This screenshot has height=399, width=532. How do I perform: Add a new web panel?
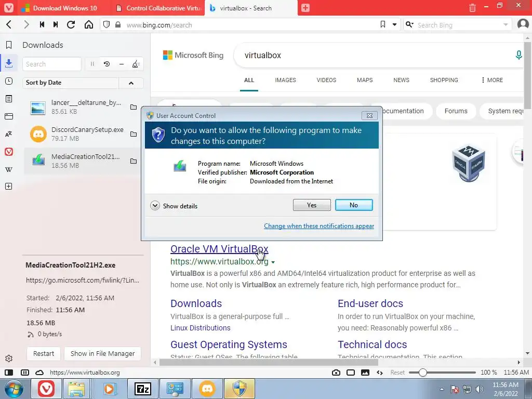tap(9, 187)
